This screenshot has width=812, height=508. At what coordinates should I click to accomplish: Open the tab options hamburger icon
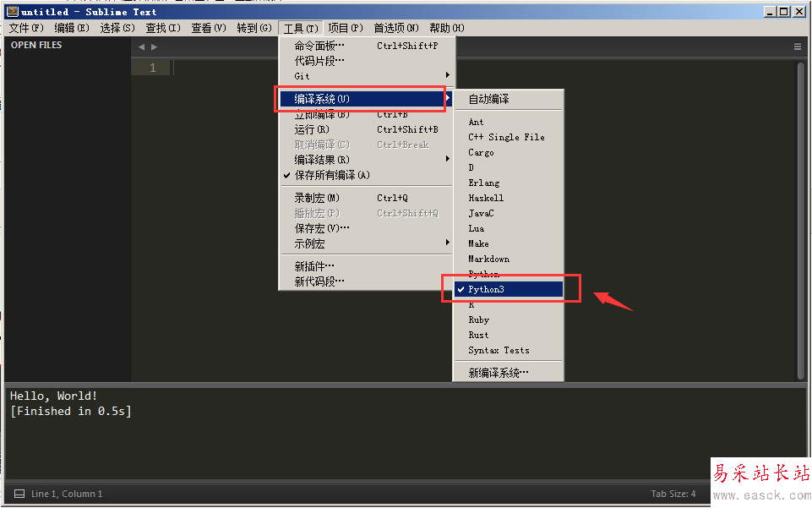coord(798,46)
